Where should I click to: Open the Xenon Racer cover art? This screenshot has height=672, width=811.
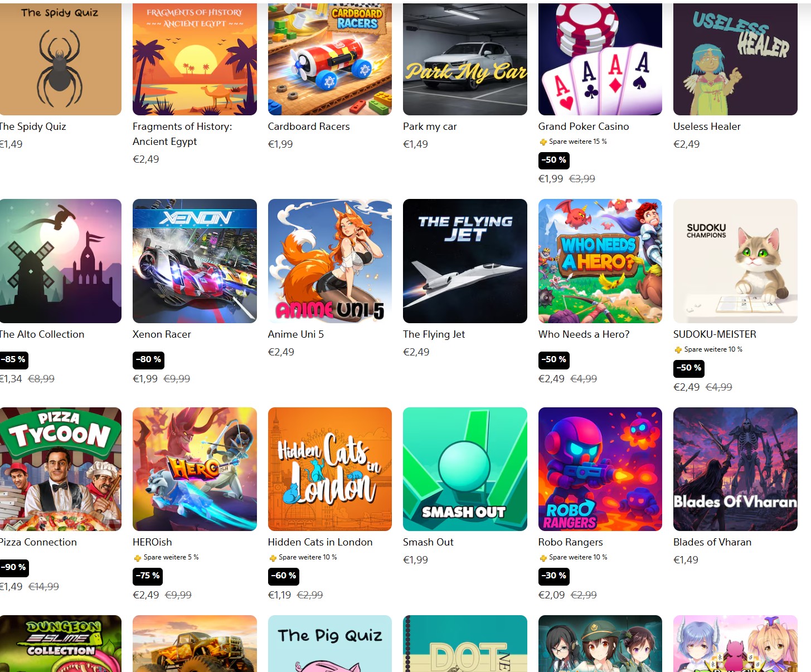click(x=195, y=261)
